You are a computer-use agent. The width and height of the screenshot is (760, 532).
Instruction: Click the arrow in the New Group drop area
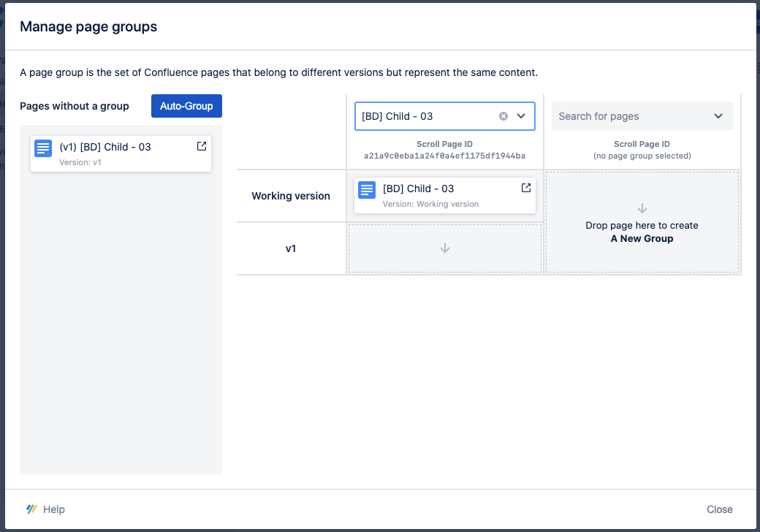pyautogui.click(x=642, y=209)
